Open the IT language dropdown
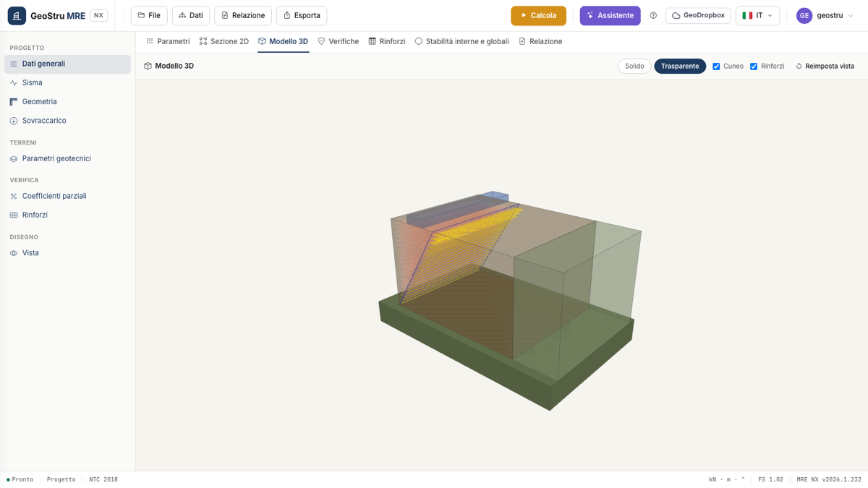Viewport: 868px width, 488px height. point(757,15)
